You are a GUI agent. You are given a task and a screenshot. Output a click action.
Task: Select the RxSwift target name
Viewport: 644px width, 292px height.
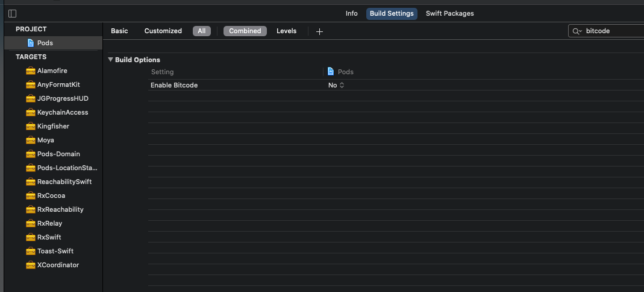point(49,237)
